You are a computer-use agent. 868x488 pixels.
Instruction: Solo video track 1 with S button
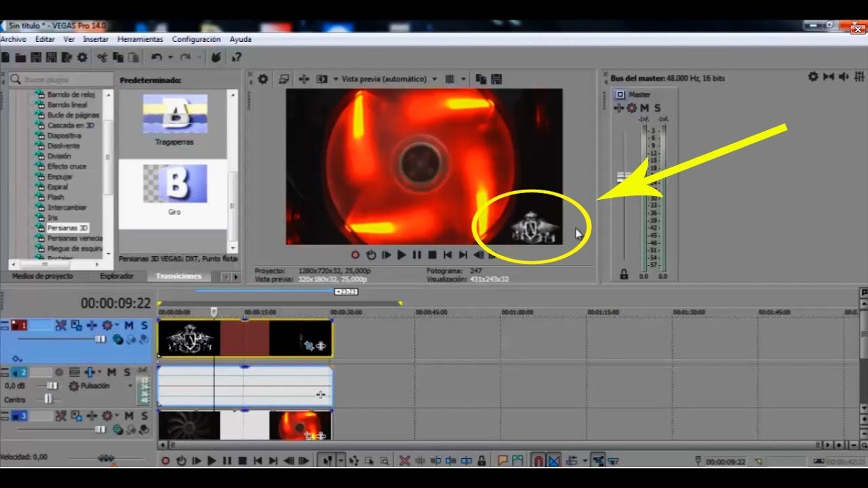(x=144, y=325)
